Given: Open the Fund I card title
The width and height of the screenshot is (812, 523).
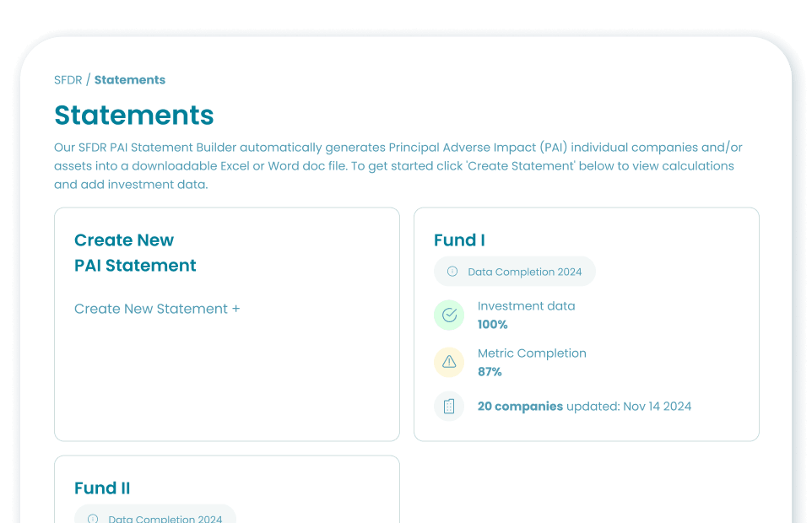Looking at the screenshot, I should (x=459, y=240).
